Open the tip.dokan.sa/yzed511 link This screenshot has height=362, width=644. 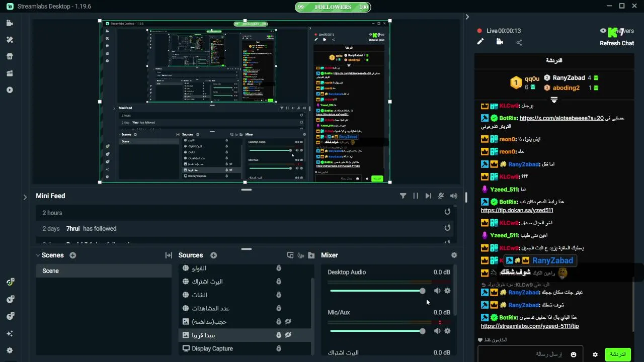517,211
